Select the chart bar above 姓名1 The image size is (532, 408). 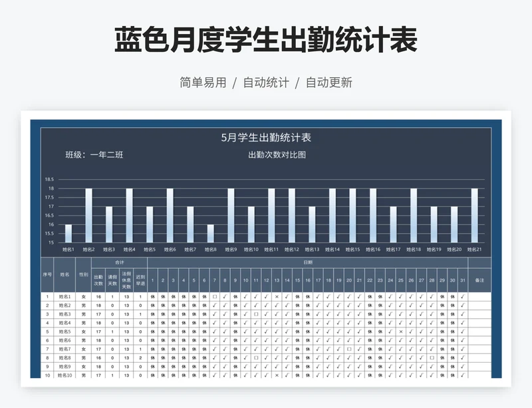68,234
